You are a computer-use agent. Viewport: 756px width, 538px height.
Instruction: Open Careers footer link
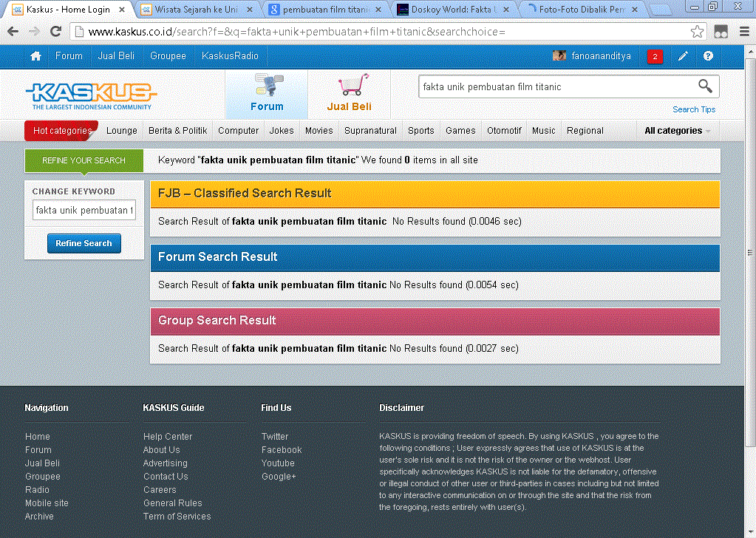point(160,490)
